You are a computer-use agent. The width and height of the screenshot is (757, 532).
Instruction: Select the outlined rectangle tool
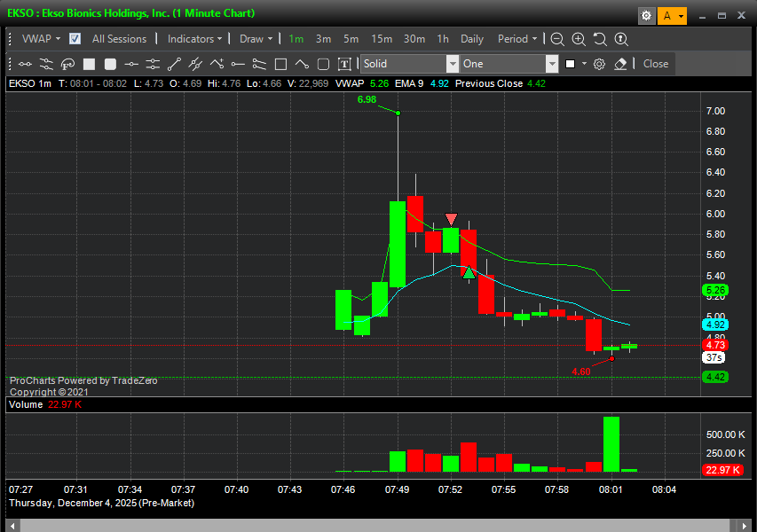click(280, 64)
